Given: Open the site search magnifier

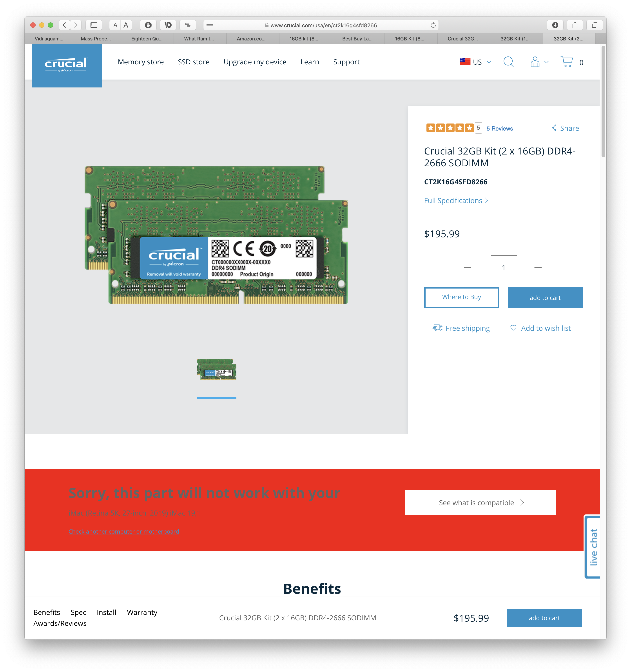Looking at the screenshot, I should click(x=508, y=62).
